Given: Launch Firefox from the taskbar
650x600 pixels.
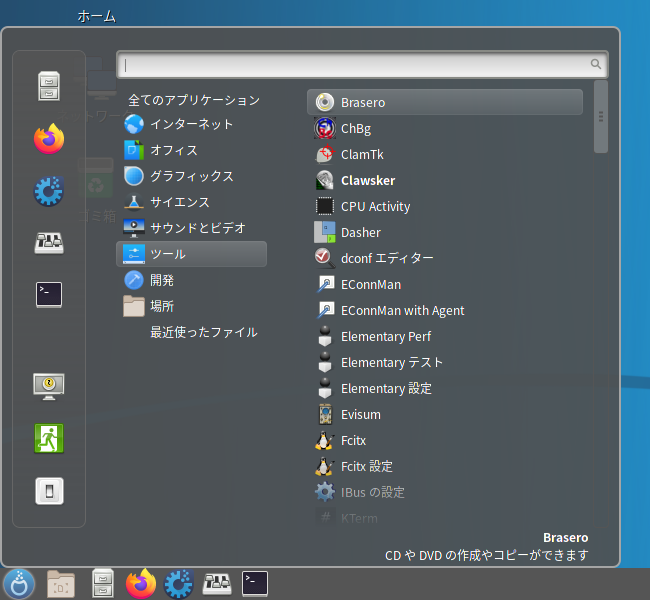Looking at the screenshot, I should tap(141, 583).
